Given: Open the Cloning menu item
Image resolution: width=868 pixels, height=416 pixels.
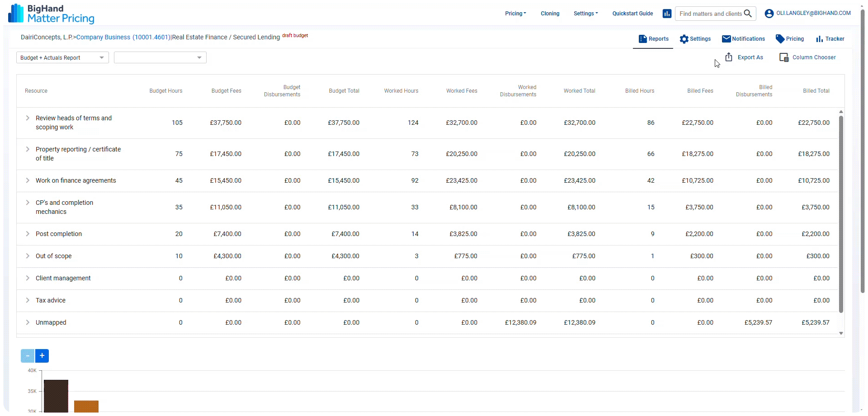Looking at the screenshot, I should point(550,14).
